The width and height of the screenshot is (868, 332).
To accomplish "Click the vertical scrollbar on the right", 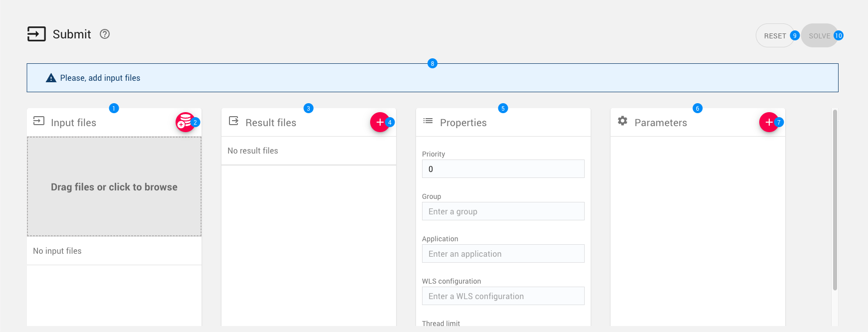I will pyautogui.click(x=835, y=199).
